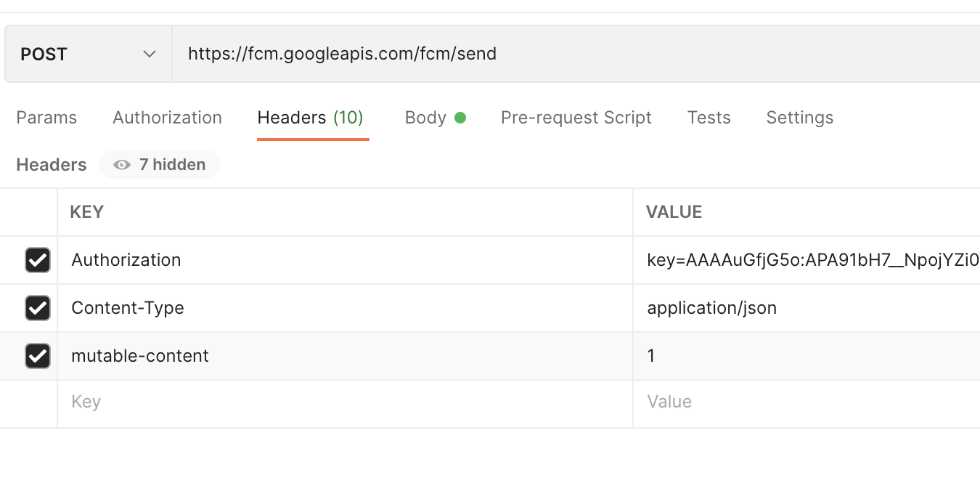
Task: Toggle the mutable-content header checkbox
Action: point(38,356)
